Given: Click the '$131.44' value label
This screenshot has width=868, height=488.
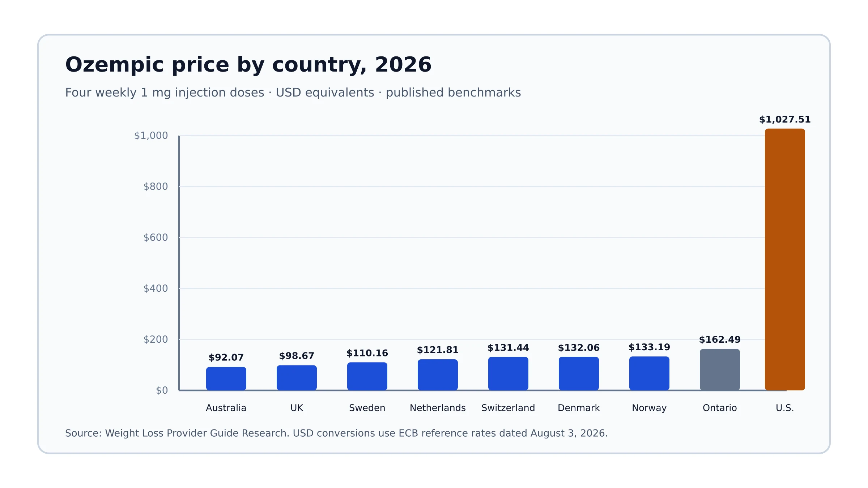Looking at the screenshot, I should tap(508, 348).
